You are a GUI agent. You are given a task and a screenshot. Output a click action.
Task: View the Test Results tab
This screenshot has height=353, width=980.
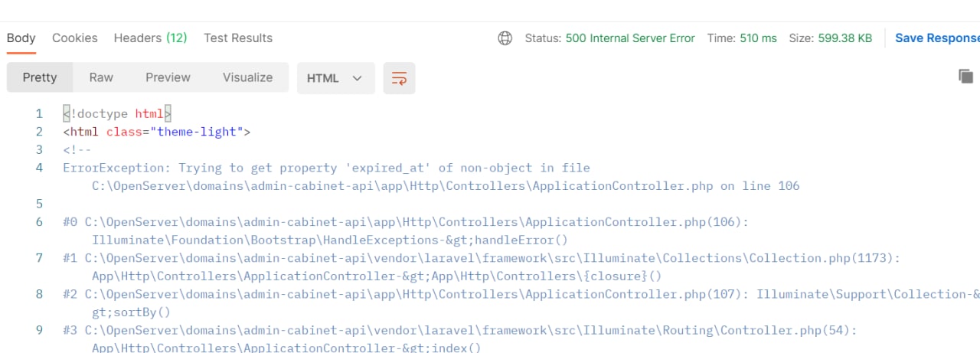tap(238, 38)
